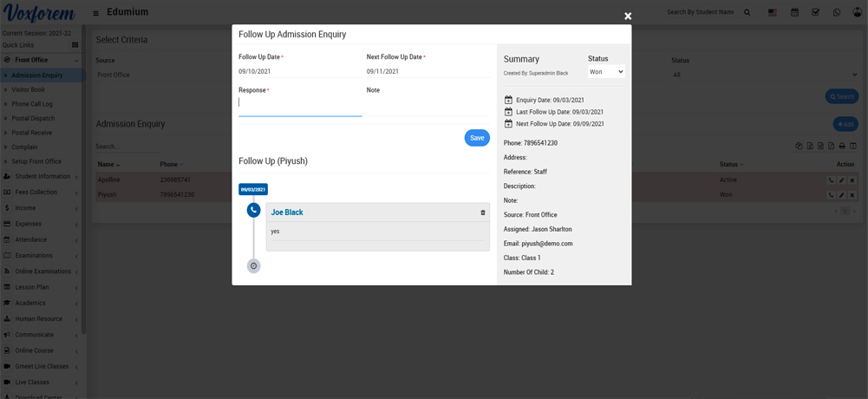Delete the Joe Black follow-up entry
Viewport: 868px width, 399px height.
click(483, 213)
